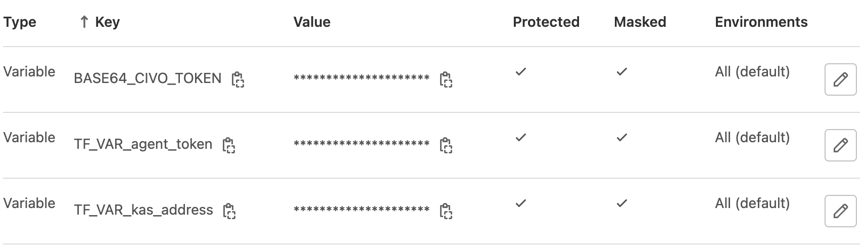The height and width of the screenshot is (246, 868).
Task: Sort variables by the Key column
Action: pos(107,22)
